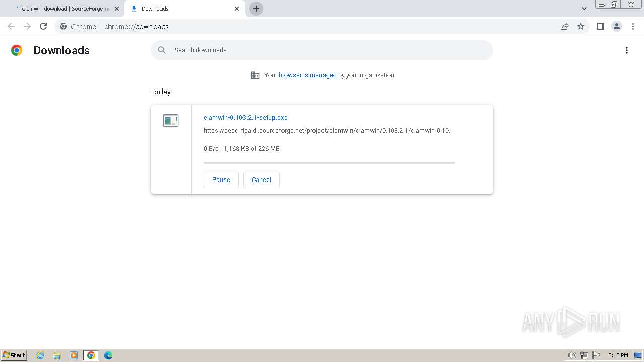This screenshot has width=644, height=362.
Task: Close the ClamWin download SourceForge tab
Action: 117,9
